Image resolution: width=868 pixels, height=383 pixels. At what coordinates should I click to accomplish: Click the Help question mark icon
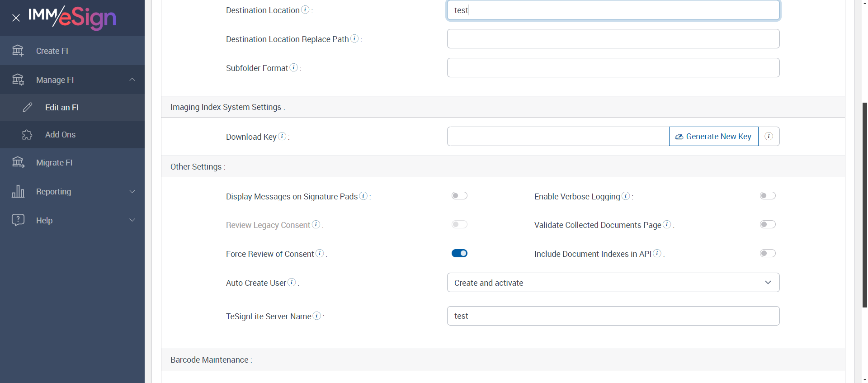click(x=18, y=220)
